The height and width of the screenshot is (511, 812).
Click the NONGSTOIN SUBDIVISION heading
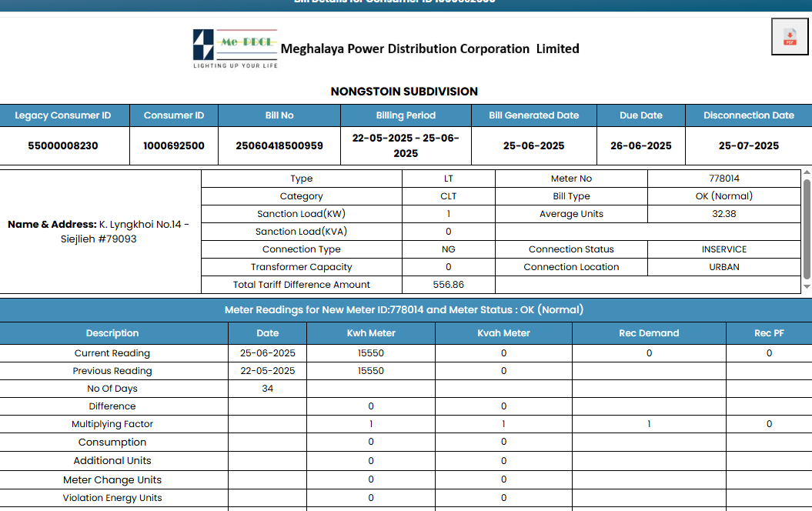404,92
